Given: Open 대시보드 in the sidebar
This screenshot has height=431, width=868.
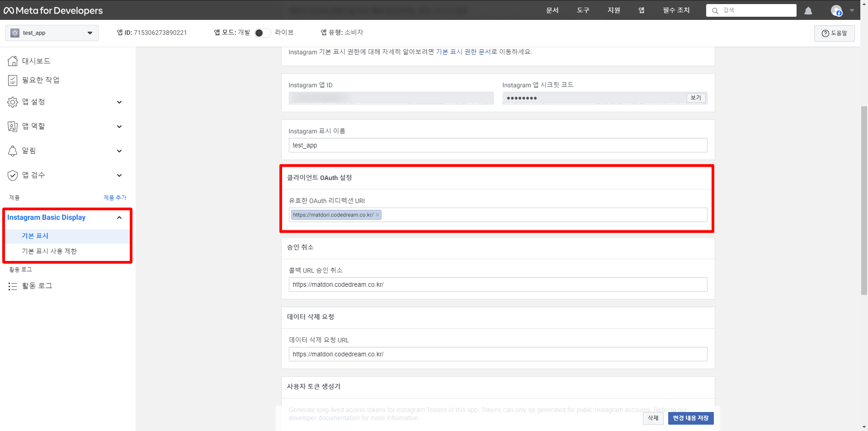Looking at the screenshot, I should pos(36,61).
